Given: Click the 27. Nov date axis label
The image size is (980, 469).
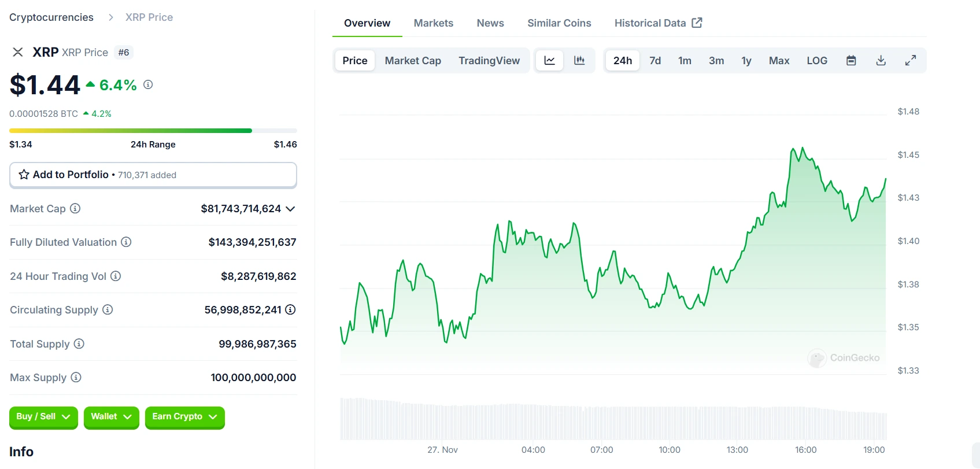Looking at the screenshot, I should coord(442,449).
